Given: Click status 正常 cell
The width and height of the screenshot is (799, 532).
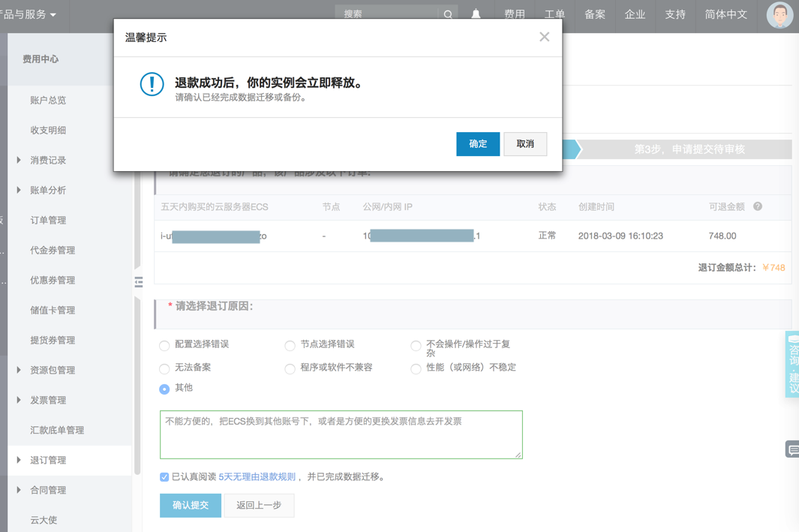Looking at the screenshot, I should 547,236.
